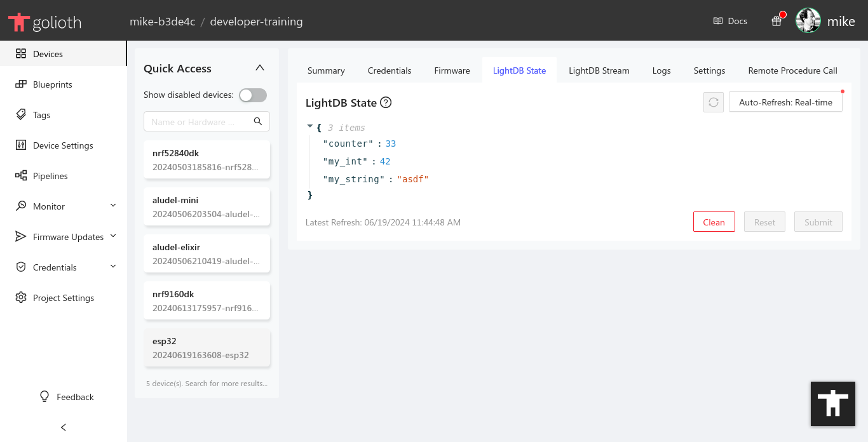Viewport: 868px width, 442px height.
Task: Select the esp32 device from Quick Access
Action: [x=207, y=347]
